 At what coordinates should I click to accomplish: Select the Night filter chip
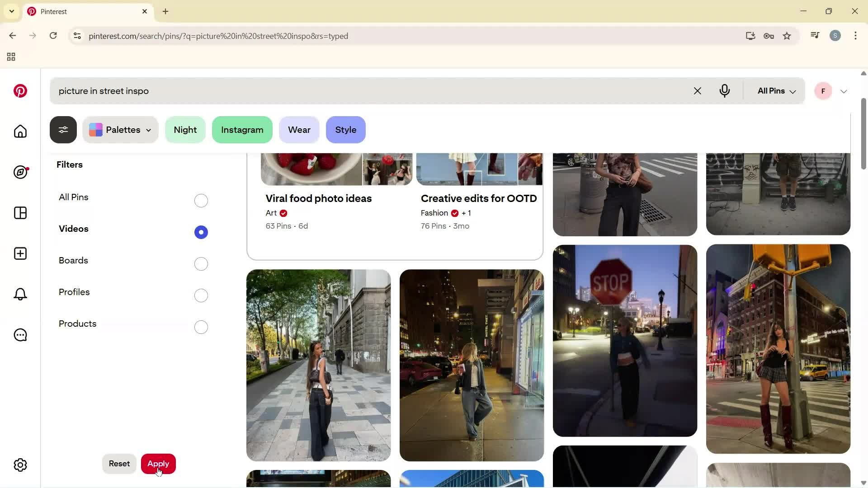[x=185, y=130]
